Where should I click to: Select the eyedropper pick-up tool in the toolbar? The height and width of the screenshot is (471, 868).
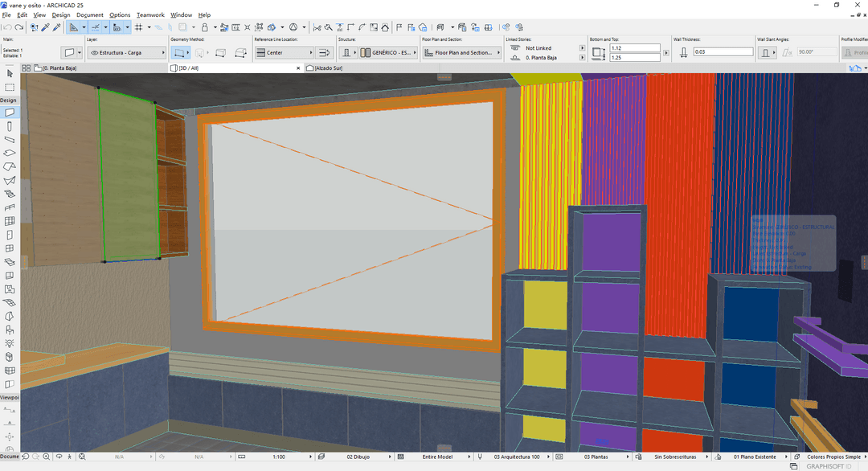tap(44, 27)
